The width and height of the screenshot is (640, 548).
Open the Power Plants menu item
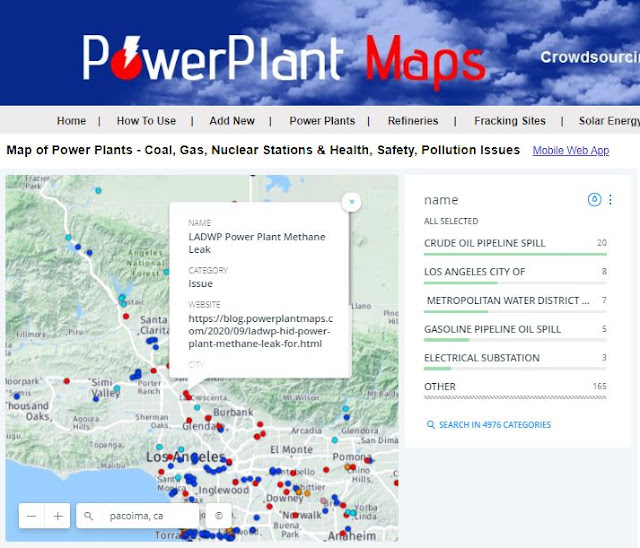point(322,121)
